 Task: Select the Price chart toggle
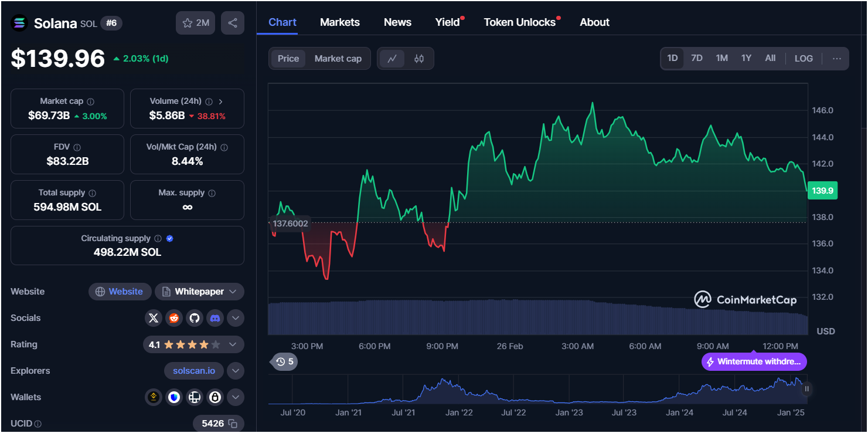tap(288, 59)
